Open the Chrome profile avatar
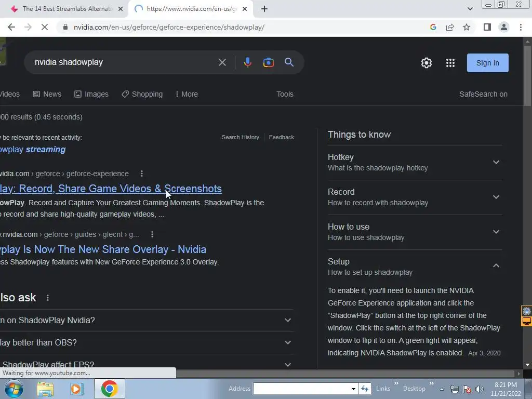The width and height of the screenshot is (532, 399). click(x=504, y=27)
